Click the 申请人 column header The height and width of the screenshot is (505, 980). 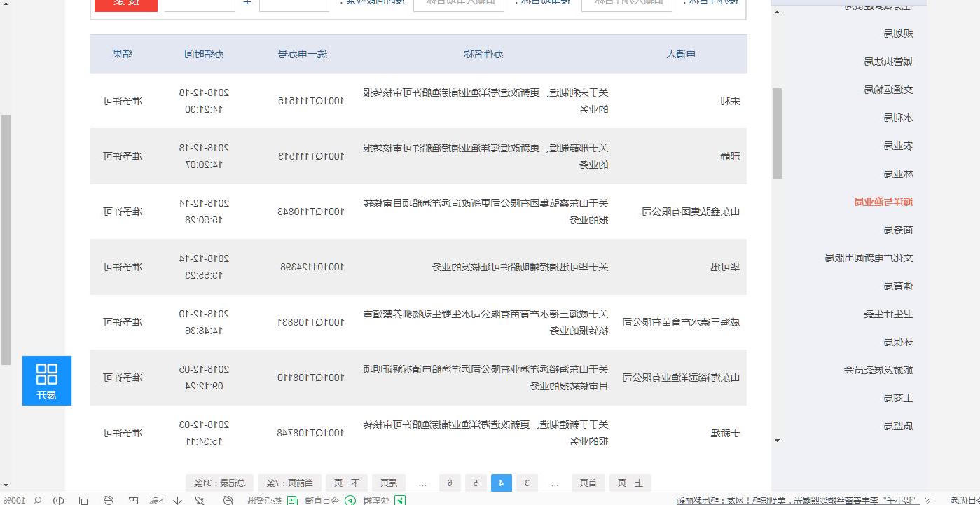click(681, 54)
